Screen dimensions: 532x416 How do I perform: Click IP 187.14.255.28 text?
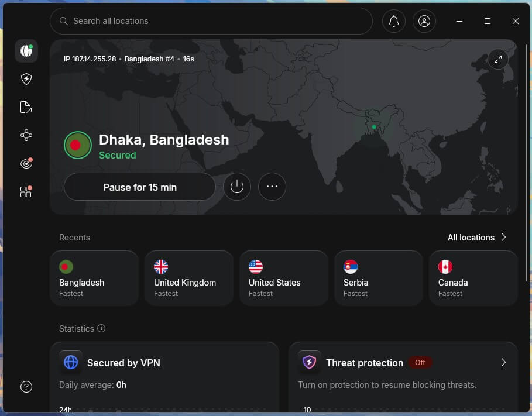click(x=90, y=59)
